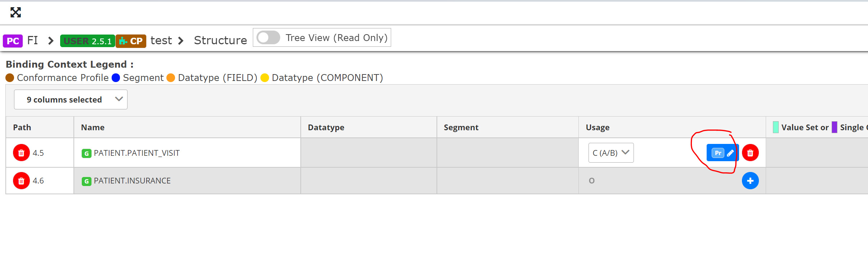Click the pencil edit icon beside the Pr button

click(730, 153)
